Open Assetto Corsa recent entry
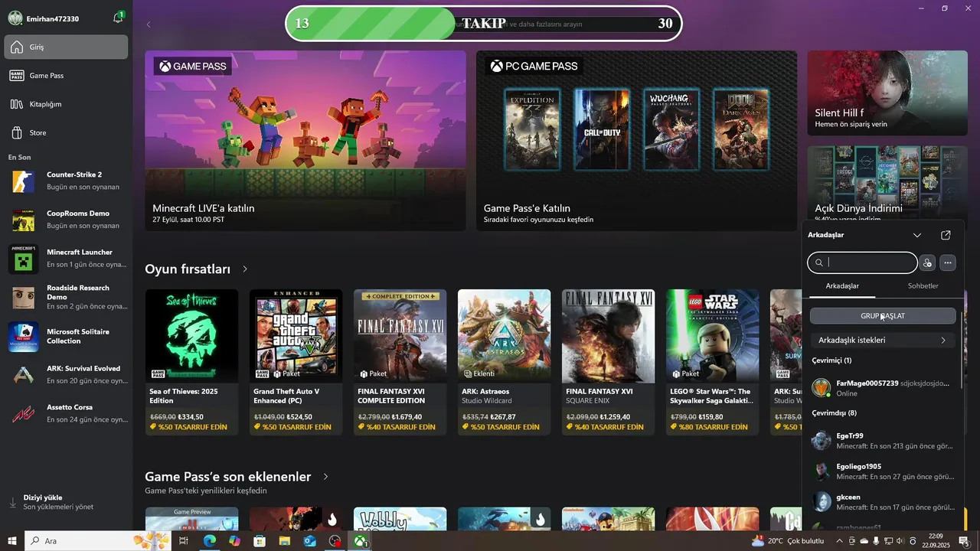This screenshot has height=551, width=980. 67,414
